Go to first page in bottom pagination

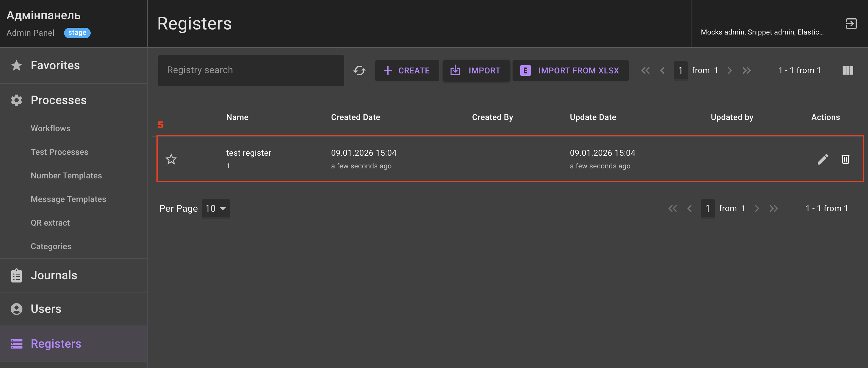(x=673, y=208)
